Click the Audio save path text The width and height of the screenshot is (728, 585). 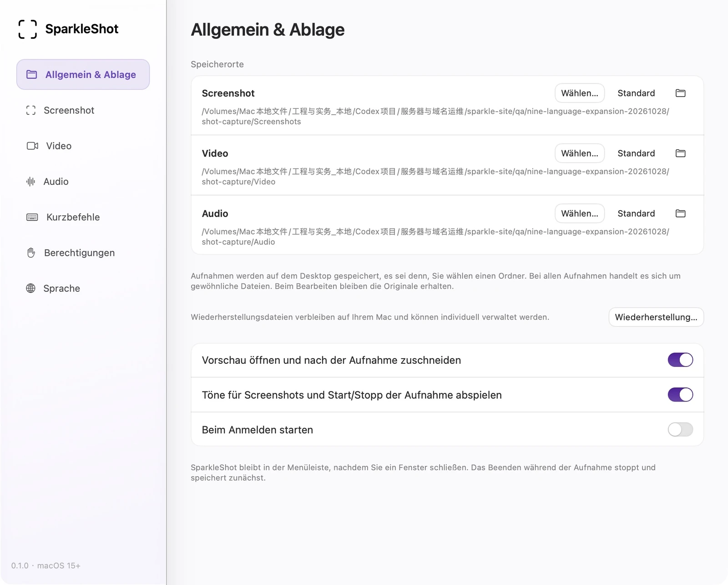[x=435, y=237]
